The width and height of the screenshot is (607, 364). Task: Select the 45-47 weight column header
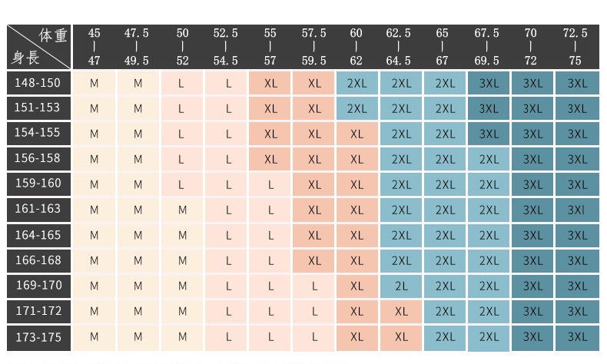[x=94, y=46]
